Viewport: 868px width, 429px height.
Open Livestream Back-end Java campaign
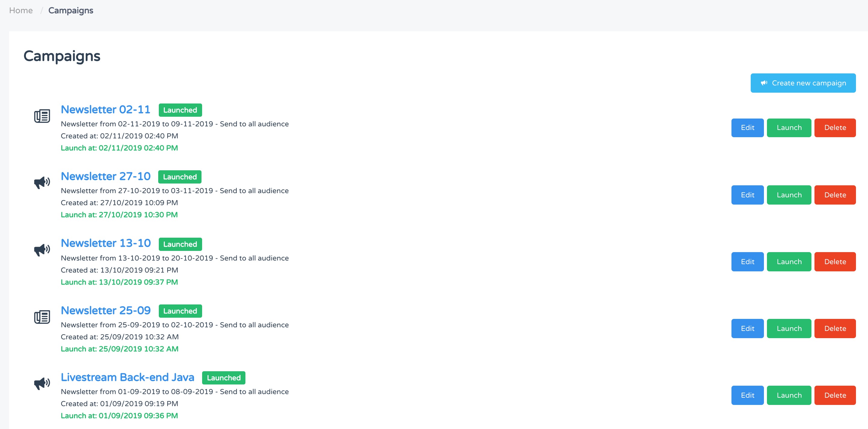tap(127, 377)
